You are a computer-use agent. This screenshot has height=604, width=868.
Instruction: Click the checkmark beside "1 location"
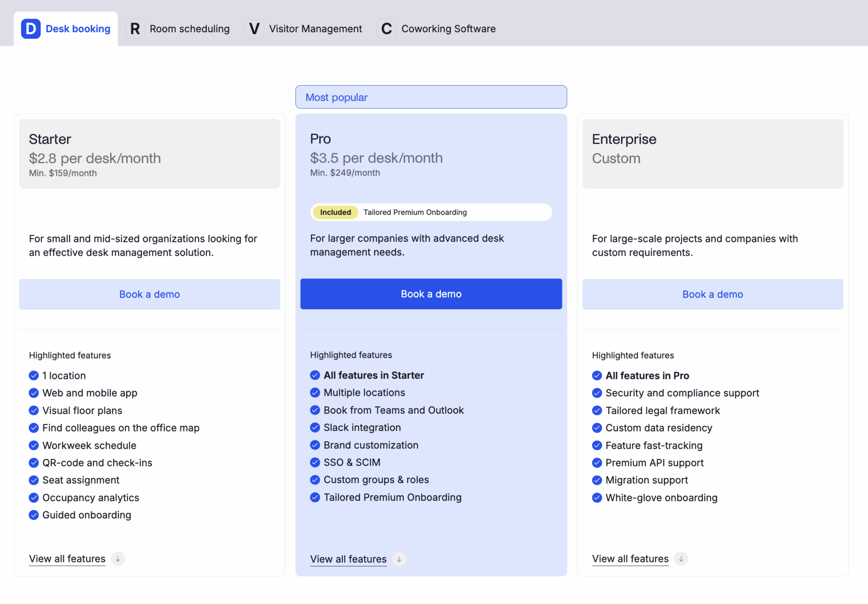(x=34, y=375)
